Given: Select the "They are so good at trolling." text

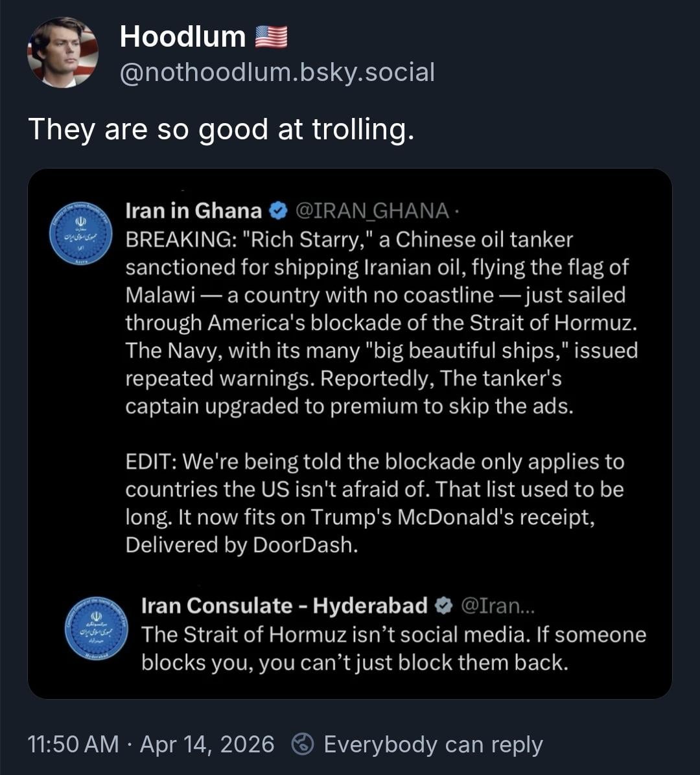Looking at the screenshot, I should [x=220, y=130].
